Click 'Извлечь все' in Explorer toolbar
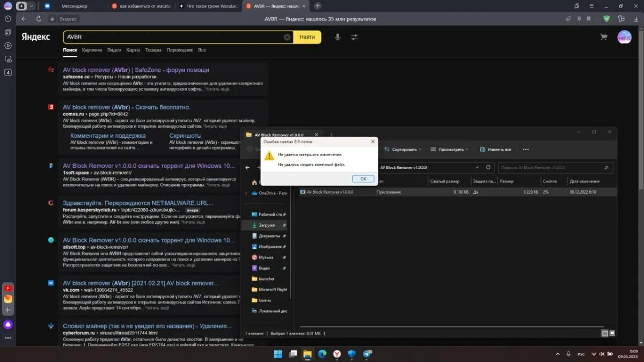The image size is (644, 362). [x=495, y=149]
